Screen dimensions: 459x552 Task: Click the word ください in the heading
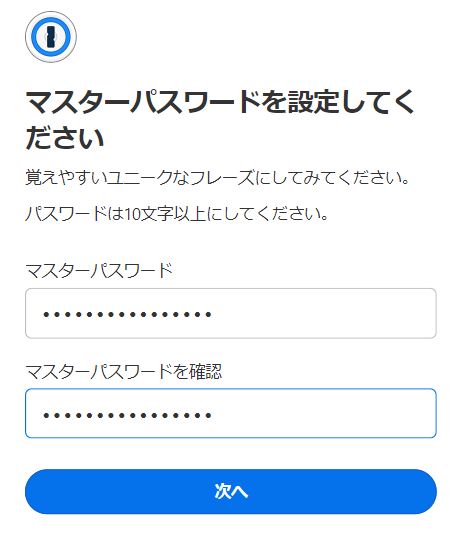click(x=64, y=138)
